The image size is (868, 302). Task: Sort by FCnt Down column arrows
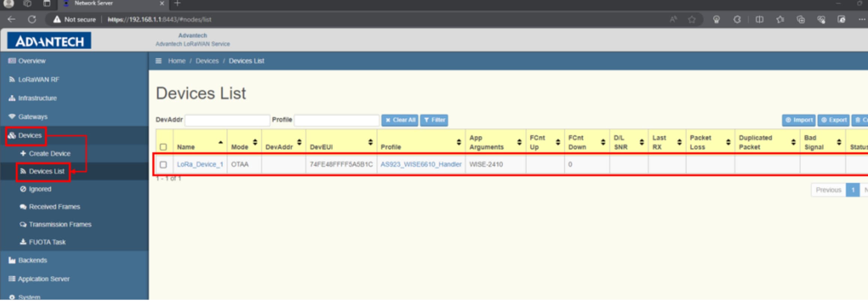click(x=603, y=142)
